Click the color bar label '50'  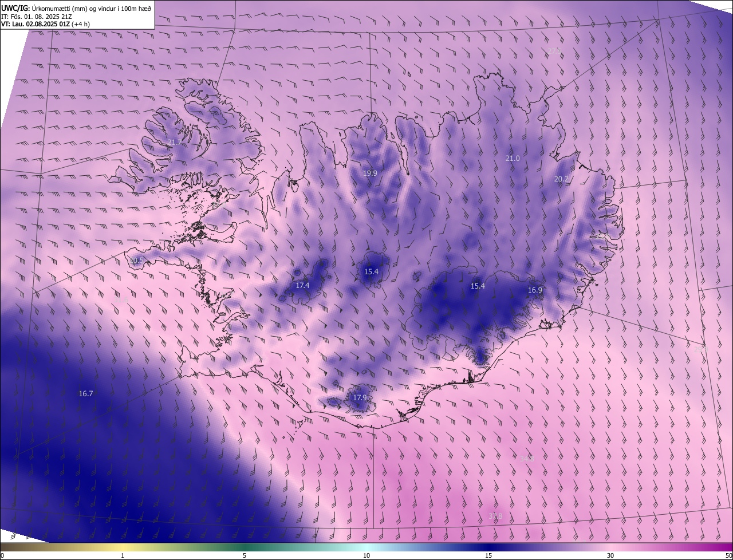click(728, 555)
